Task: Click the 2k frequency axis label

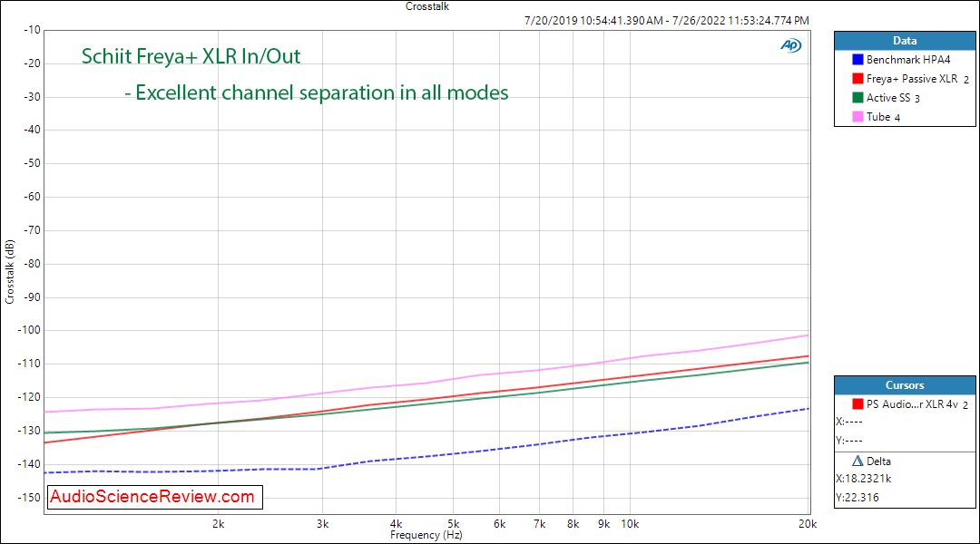Action: [x=218, y=524]
